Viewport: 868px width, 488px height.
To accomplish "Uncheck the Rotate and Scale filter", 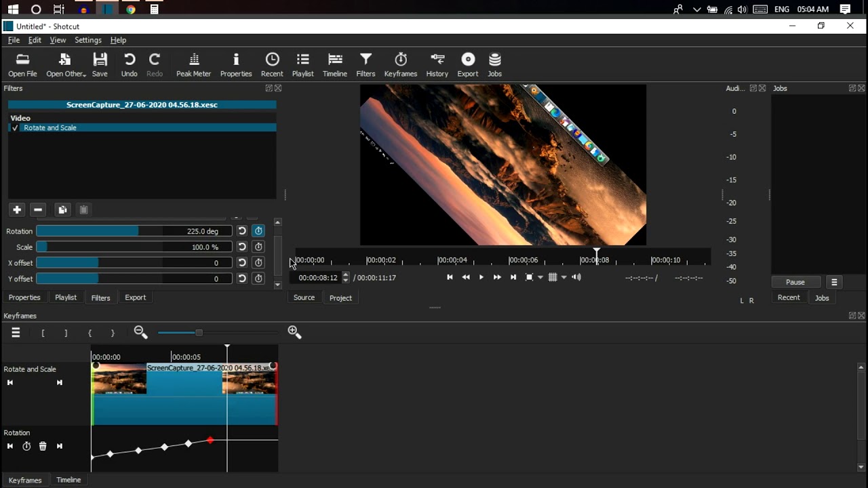I will [15, 128].
